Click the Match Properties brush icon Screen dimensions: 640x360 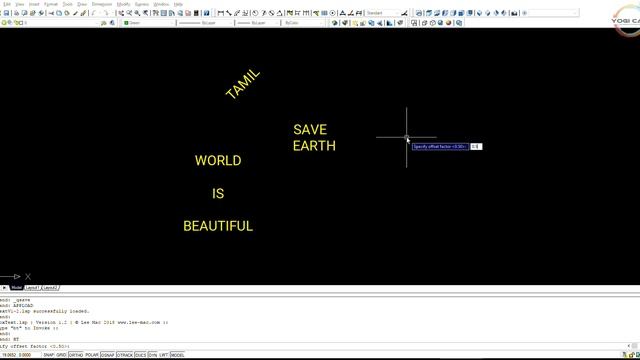75,13
